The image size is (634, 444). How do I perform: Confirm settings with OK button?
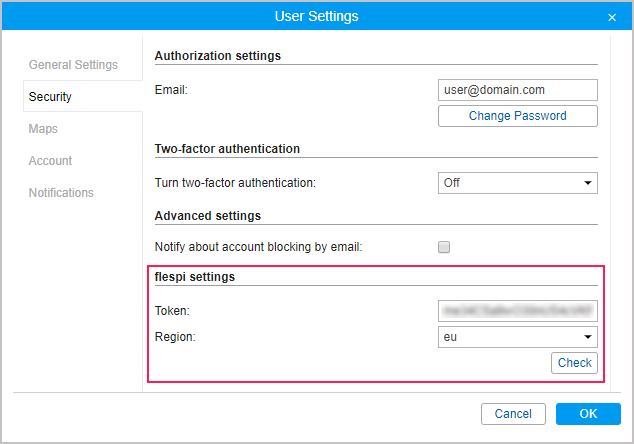coord(588,414)
